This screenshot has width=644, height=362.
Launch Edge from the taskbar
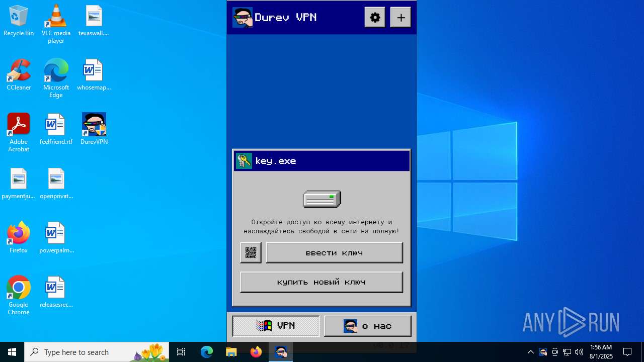[x=207, y=352]
